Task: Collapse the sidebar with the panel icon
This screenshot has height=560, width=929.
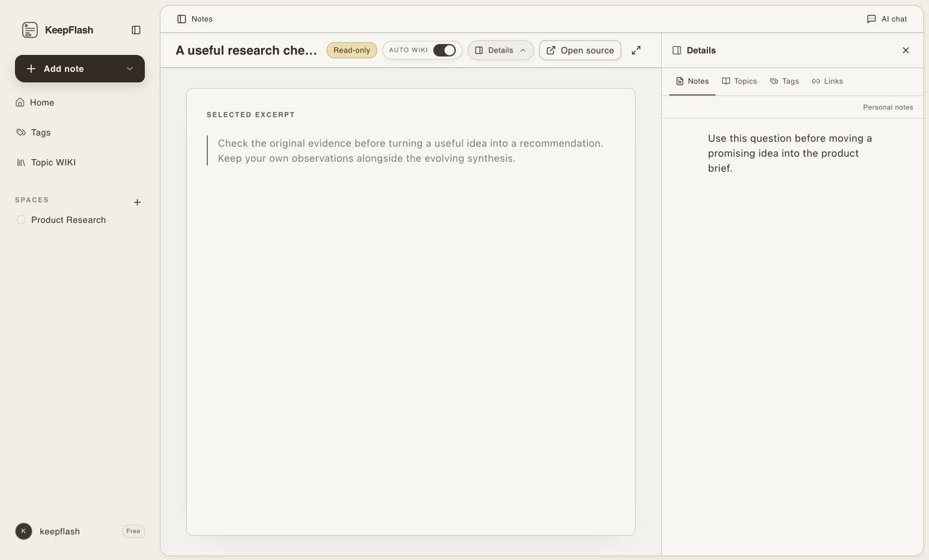Action: click(x=136, y=30)
